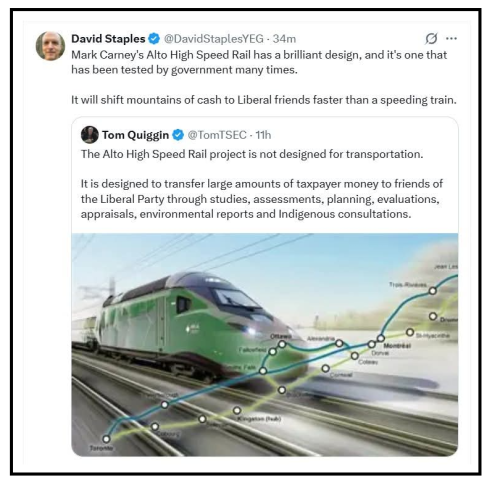This screenshot has width=500, height=491.
Task: Open the quoted high speed train image
Action: pos(265,345)
